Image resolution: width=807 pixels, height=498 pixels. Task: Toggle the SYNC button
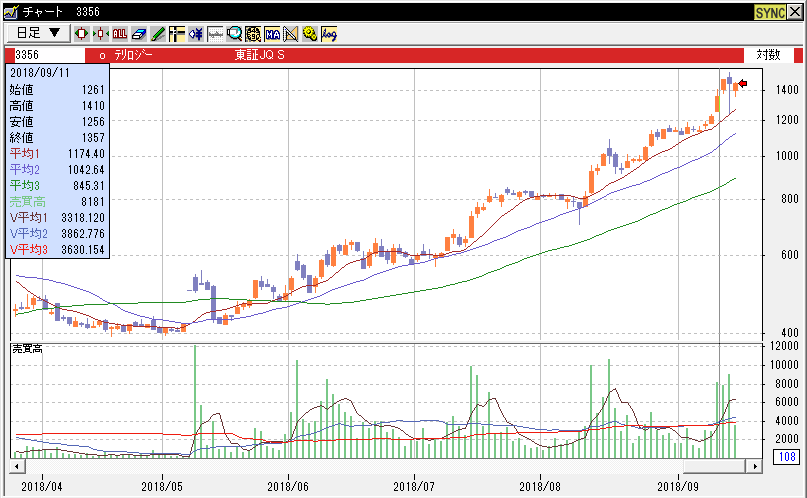pos(770,11)
